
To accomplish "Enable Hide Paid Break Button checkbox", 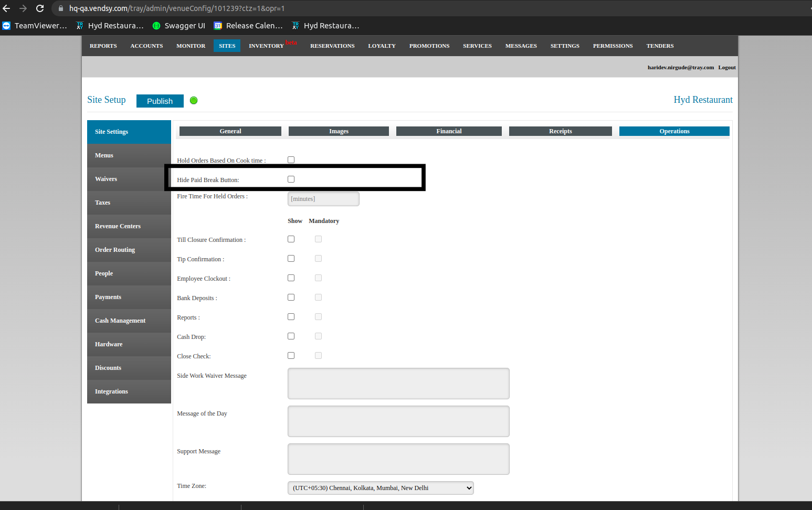I will tap(291, 179).
